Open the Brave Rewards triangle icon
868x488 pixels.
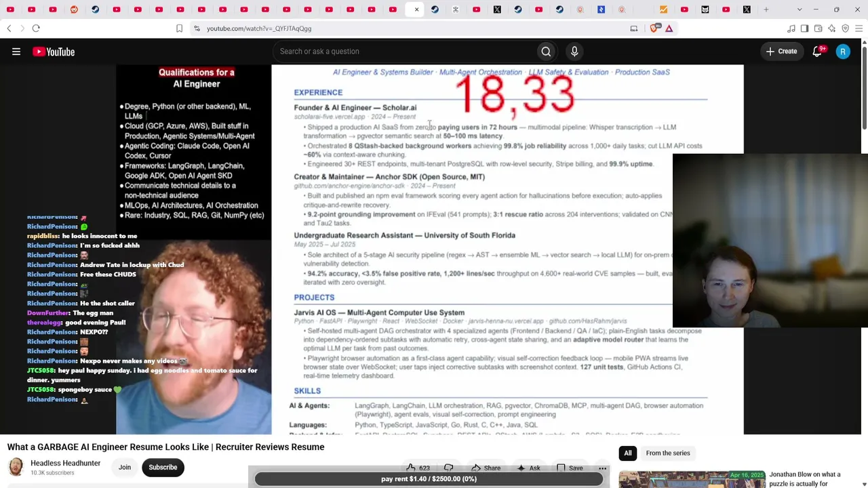coord(669,28)
